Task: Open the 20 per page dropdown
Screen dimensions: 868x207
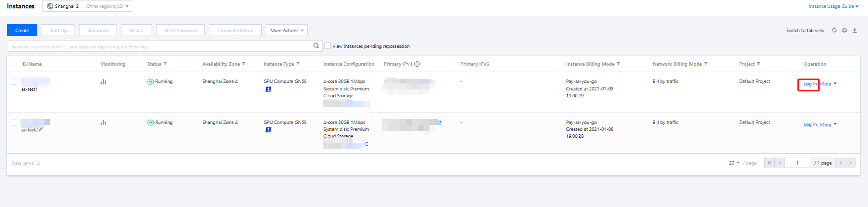Action: pos(734,163)
